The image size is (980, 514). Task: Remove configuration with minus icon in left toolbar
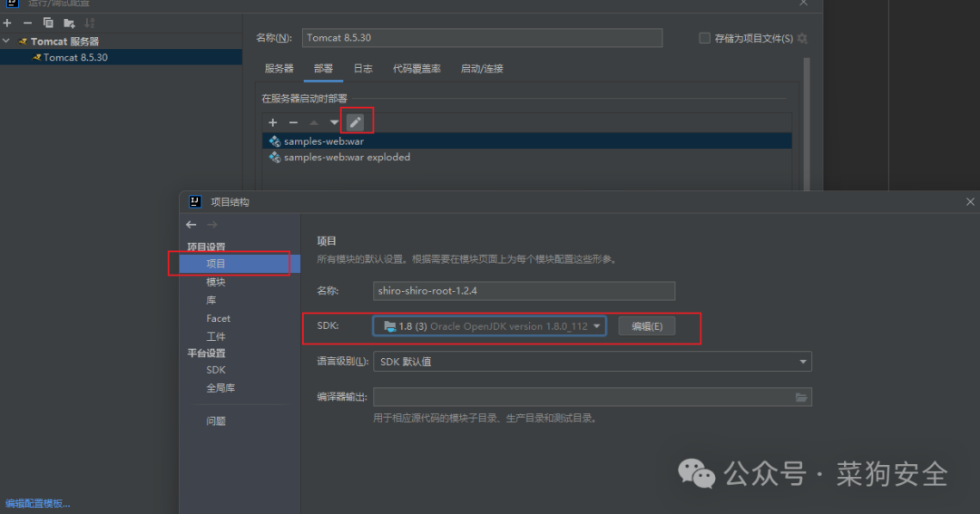27,23
